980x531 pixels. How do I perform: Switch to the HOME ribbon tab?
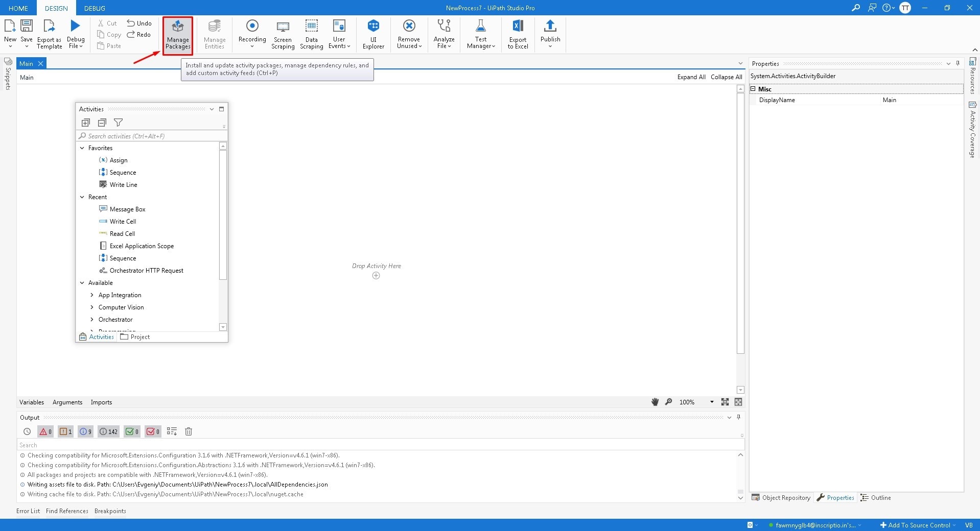(x=18, y=8)
